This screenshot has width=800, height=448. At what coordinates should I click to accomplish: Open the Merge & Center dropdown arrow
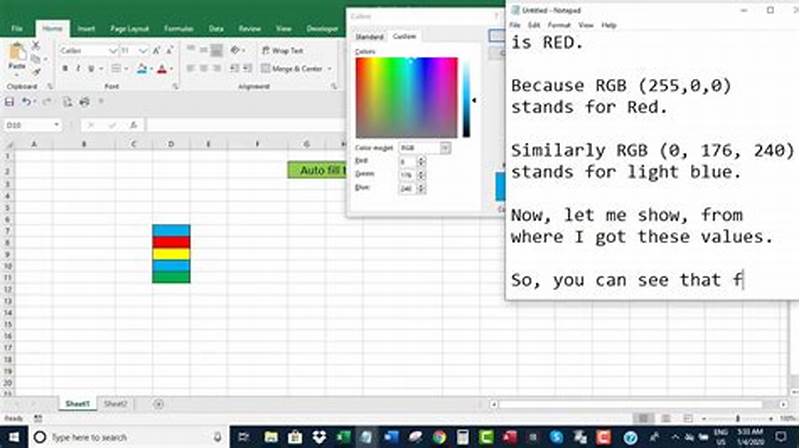point(330,69)
